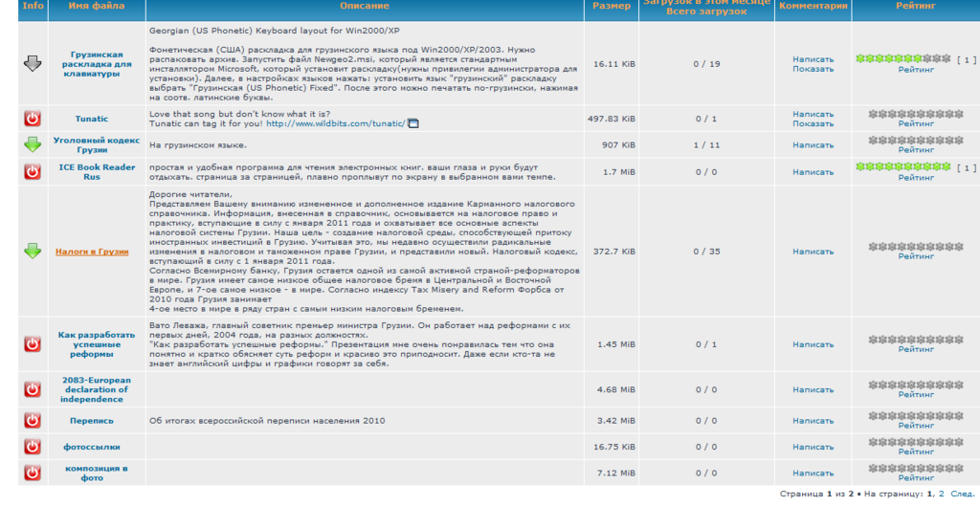Click Написать in Tunatic row

pyautogui.click(x=813, y=115)
